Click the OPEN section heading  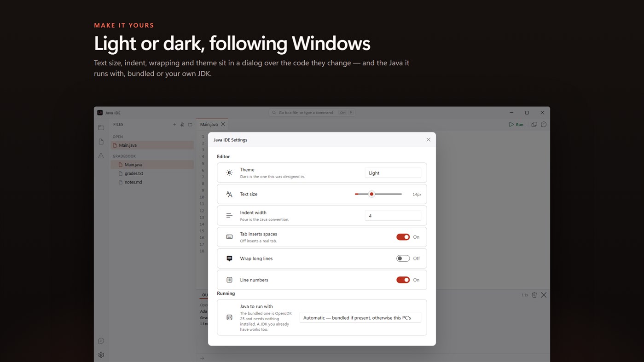coord(118,137)
